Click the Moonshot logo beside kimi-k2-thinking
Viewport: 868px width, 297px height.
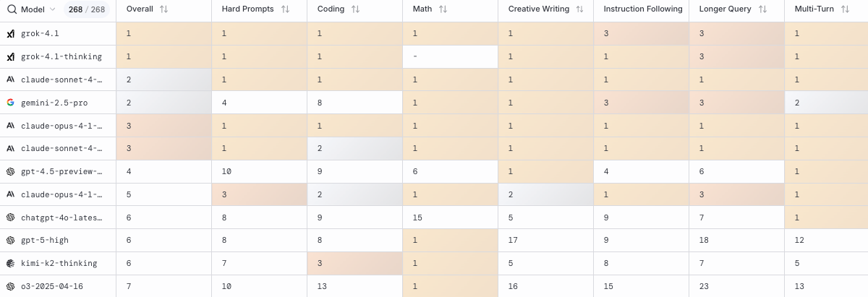pyautogui.click(x=11, y=264)
